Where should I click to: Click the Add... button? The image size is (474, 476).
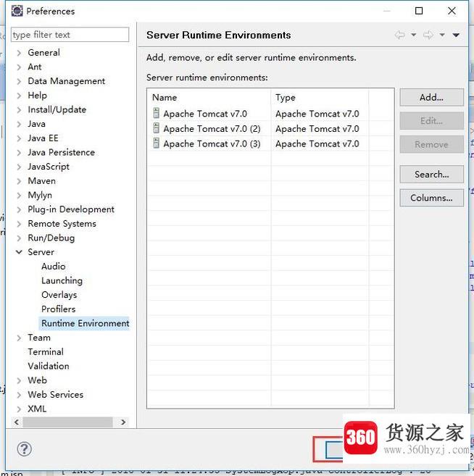[431, 98]
